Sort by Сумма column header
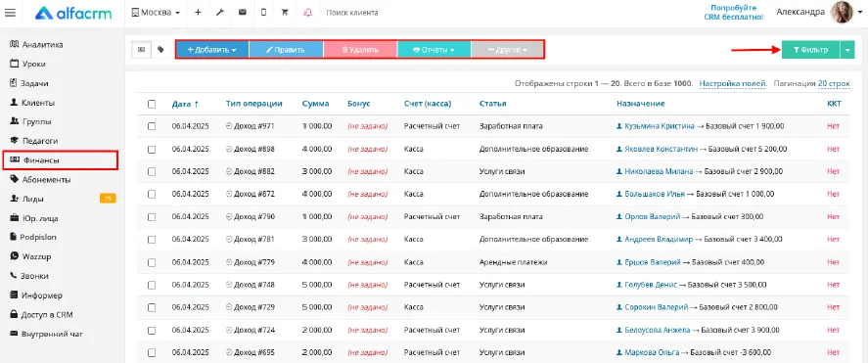The width and height of the screenshot is (868, 363). point(315,104)
